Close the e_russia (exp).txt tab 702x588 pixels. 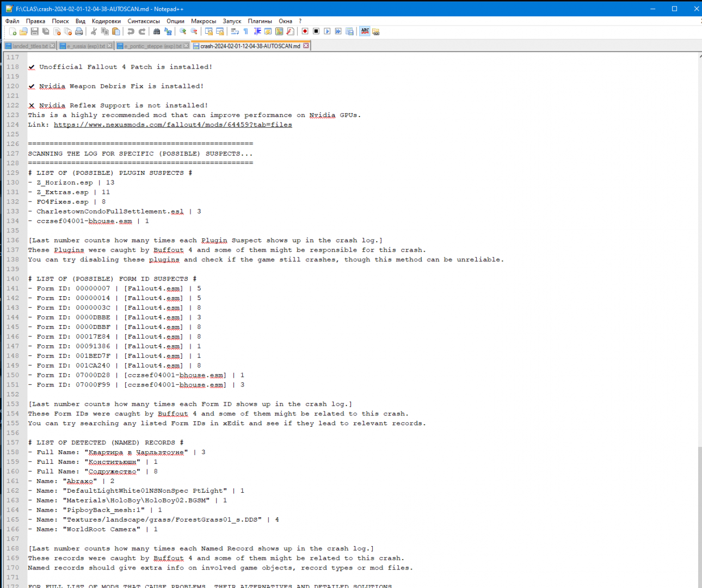(x=109, y=46)
